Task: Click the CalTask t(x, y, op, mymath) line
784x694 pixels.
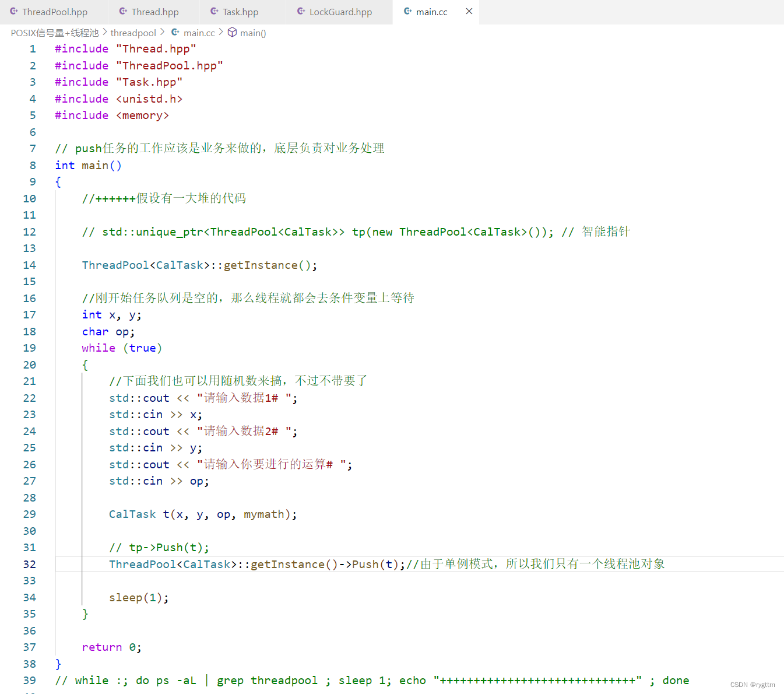Action: tap(203, 514)
